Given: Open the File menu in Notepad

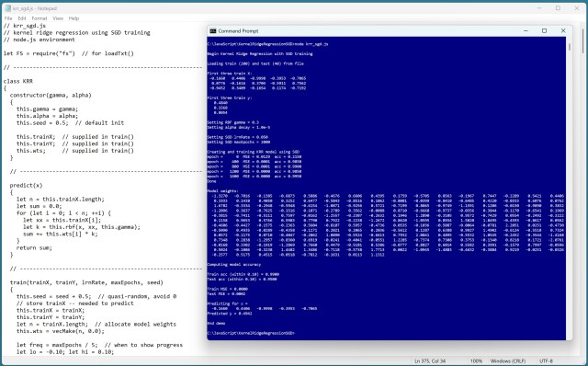Looking at the screenshot, I should 8,18.
